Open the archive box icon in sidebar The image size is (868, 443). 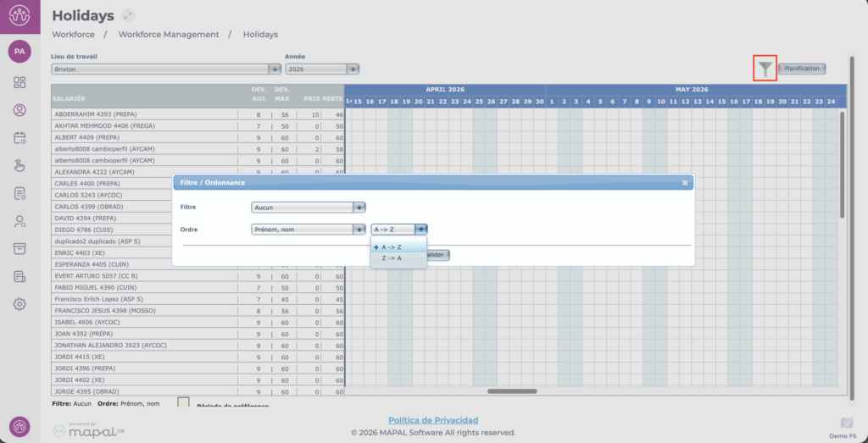coord(19,248)
